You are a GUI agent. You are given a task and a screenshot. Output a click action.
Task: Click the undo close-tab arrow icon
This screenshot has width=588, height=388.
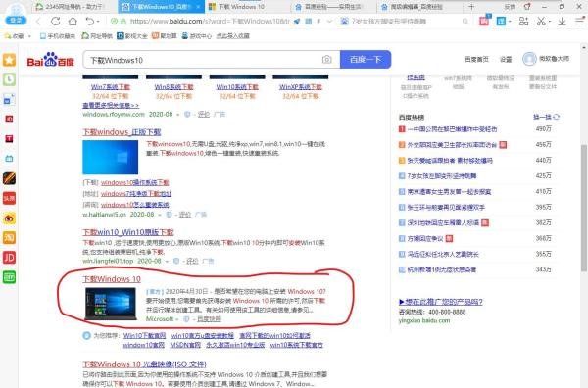click(90, 22)
